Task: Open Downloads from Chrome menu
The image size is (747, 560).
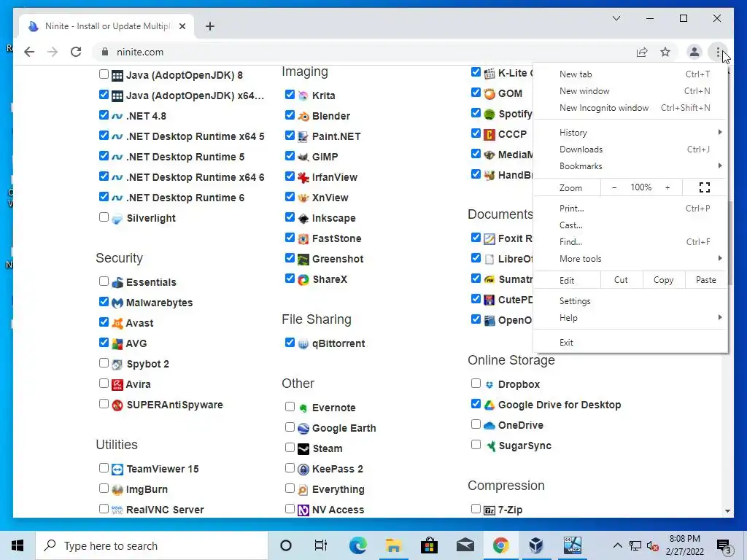Action: [631, 149]
